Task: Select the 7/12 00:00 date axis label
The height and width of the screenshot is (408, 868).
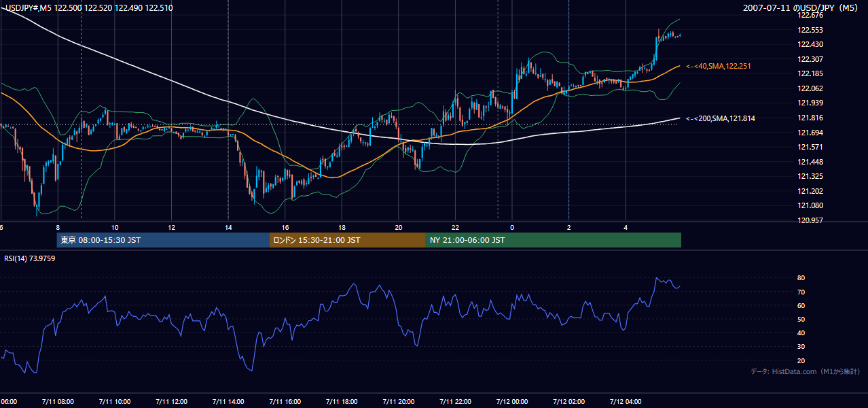Action: [x=512, y=401]
